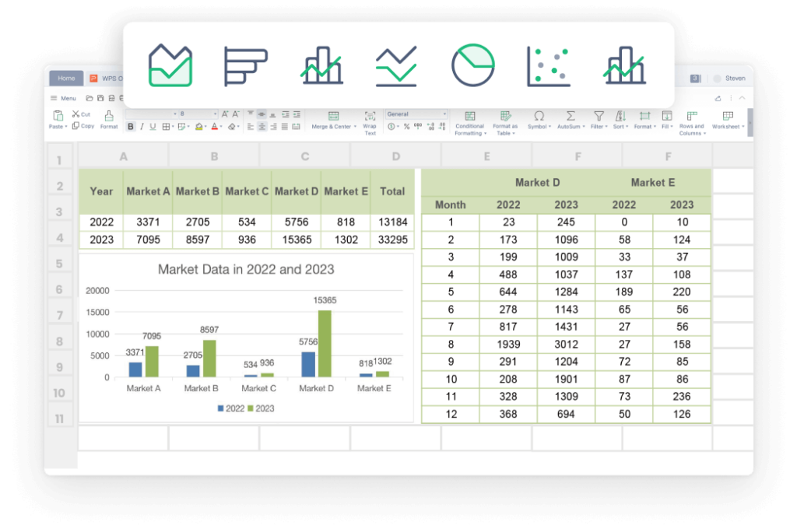This screenshot has height=532, width=797.
Task: Toggle italic formatting
Action: [142, 127]
